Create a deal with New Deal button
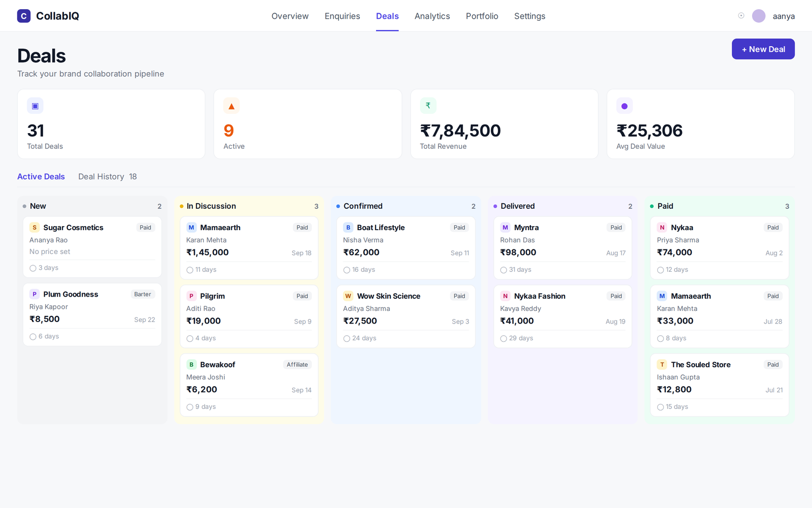Viewport: 812px width, 508px height. click(x=763, y=49)
